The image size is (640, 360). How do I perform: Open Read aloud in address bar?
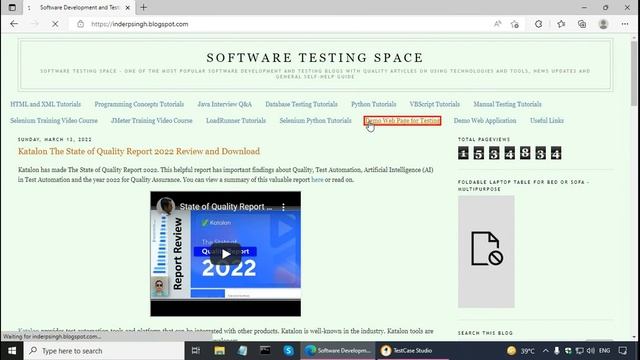pos(497,24)
